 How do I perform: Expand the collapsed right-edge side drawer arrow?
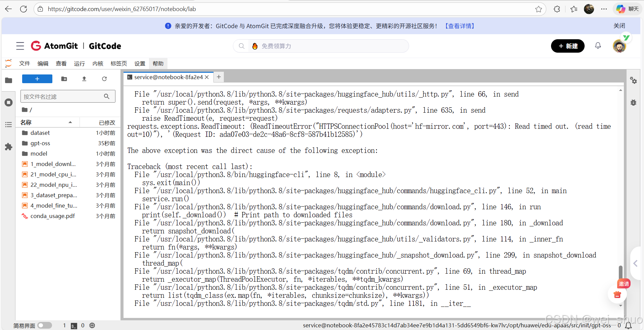[x=635, y=264]
